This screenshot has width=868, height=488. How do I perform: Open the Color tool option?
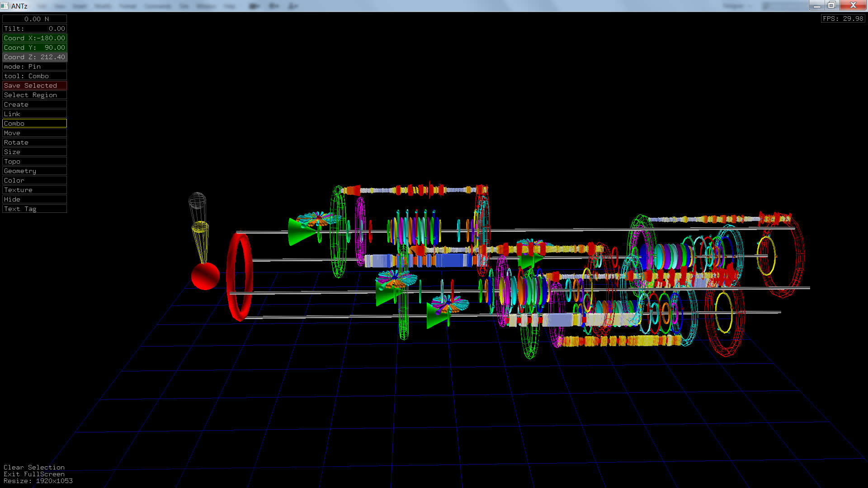(x=34, y=180)
